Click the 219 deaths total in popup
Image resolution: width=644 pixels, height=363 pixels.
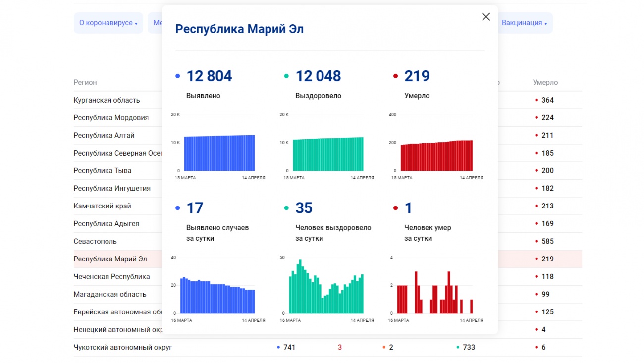pyautogui.click(x=417, y=76)
